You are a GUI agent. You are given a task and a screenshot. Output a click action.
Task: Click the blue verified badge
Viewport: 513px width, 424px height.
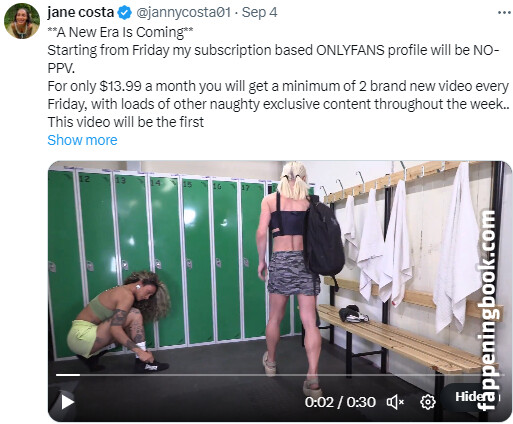[124, 13]
